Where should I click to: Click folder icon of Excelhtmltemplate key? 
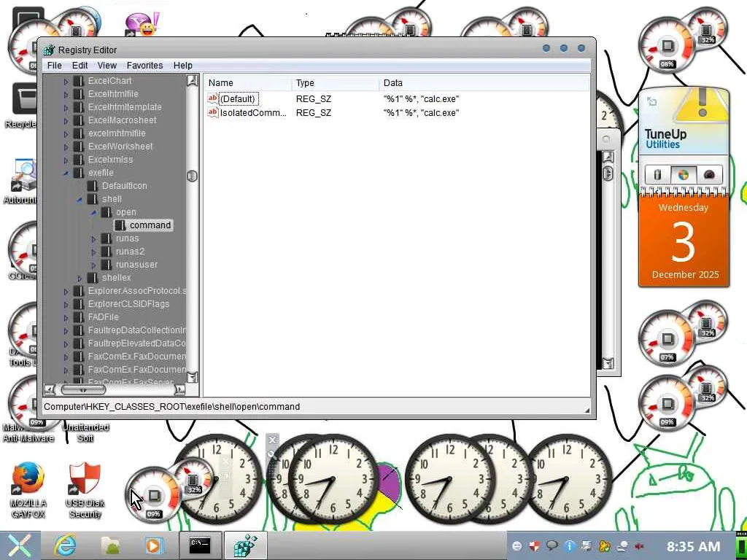(78, 107)
